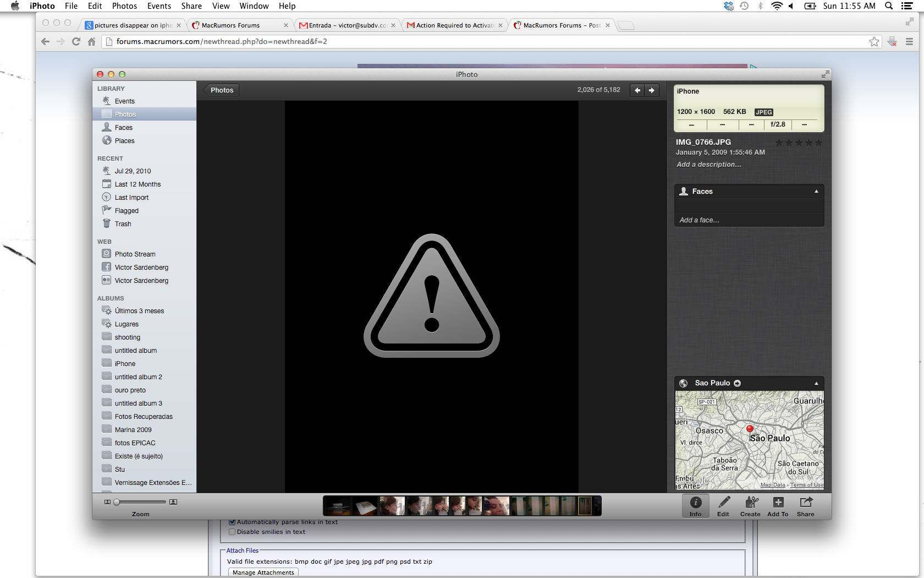Go to next photo arrow
This screenshot has height=578, width=924.
click(x=652, y=90)
